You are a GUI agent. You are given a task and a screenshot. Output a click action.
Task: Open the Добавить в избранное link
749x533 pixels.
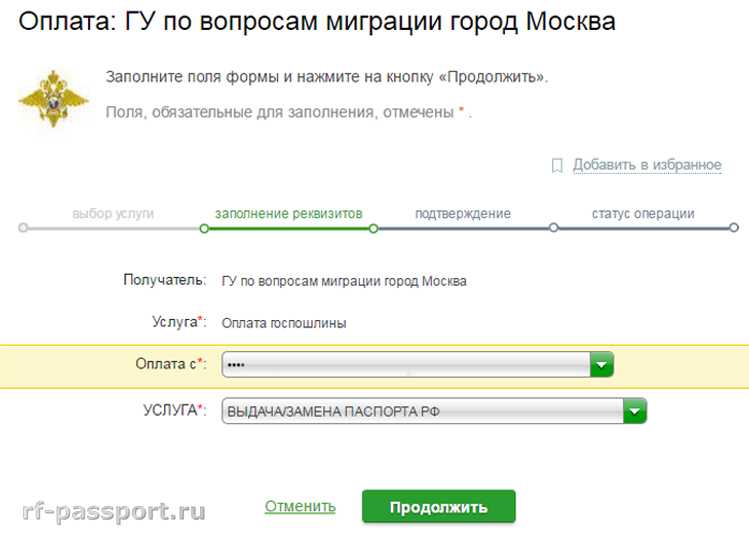tap(647, 165)
